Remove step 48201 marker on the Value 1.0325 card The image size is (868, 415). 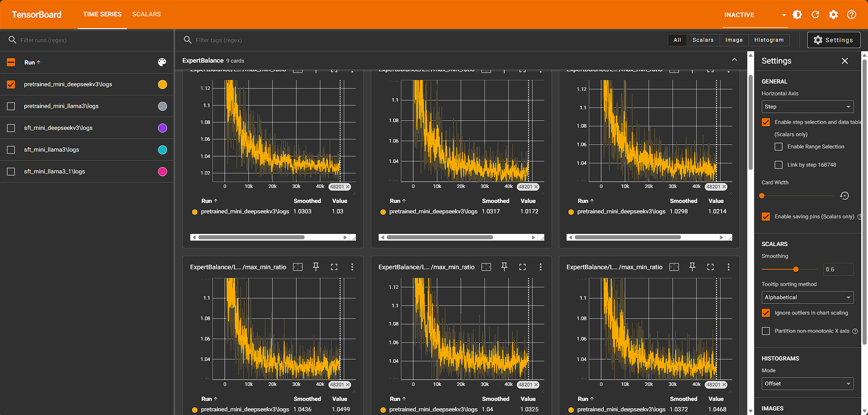pyautogui.click(x=536, y=385)
